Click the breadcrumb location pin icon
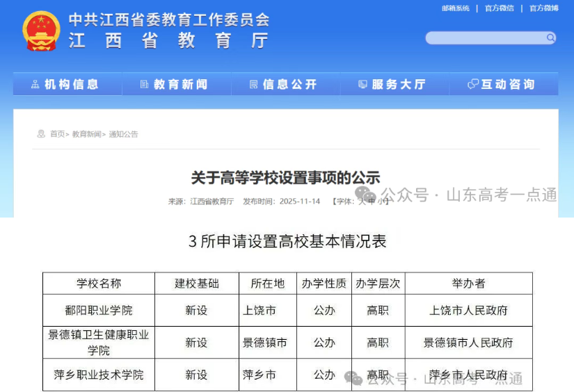The image size is (574, 392). (42, 134)
